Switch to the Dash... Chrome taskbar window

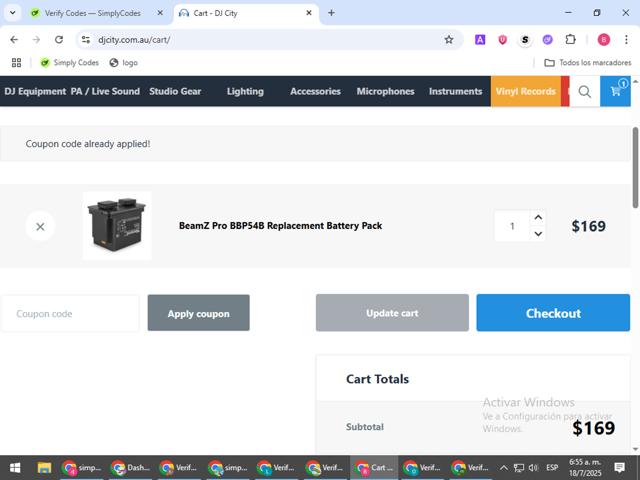pyautogui.click(x=131, y=468)
